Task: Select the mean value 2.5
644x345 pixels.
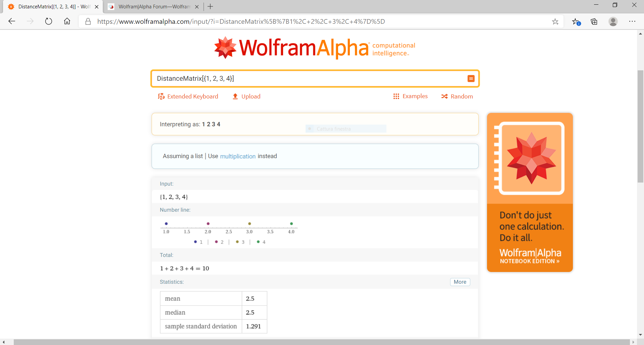Action: click(x=250, y=298)
